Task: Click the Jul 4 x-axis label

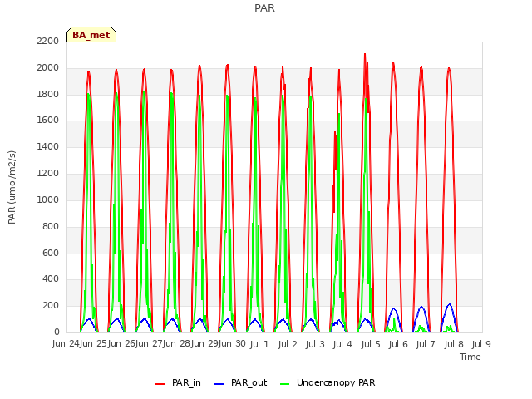Action: coord(342,344)
